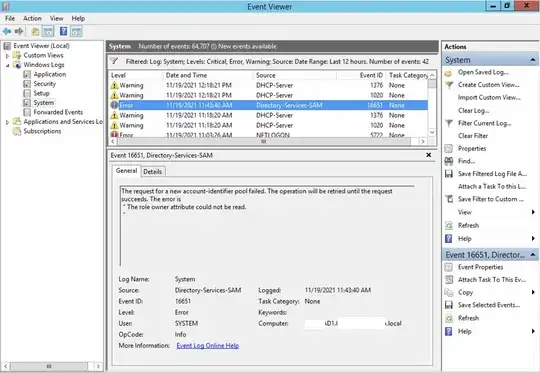This screenshot has height=373, width=540.
Task: Open Event Log Online Help link
Action: (208, 345)
